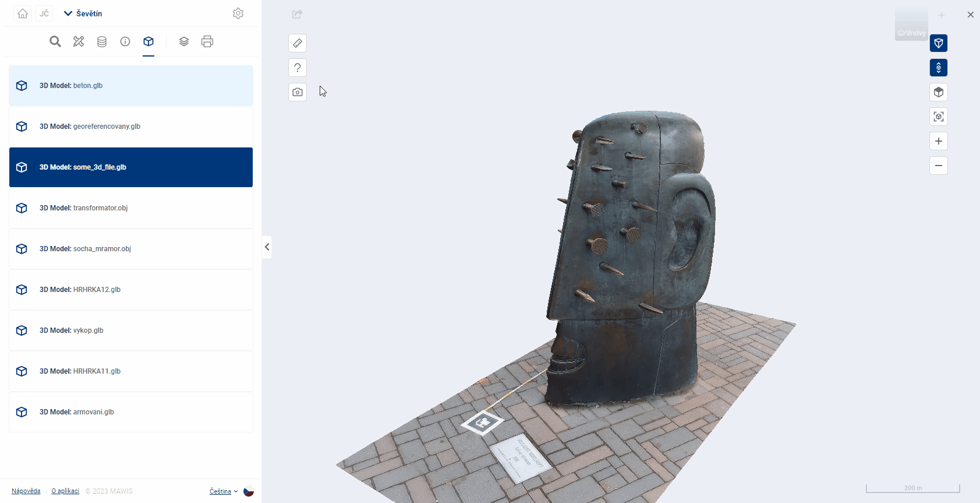Open the O aplikaci link
The height and width of the screenshot is (503, 980).
click(65, 491)
